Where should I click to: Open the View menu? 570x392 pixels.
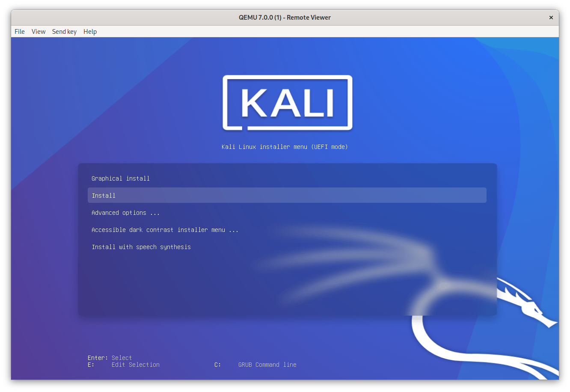pyautogui.click(x=39, y=32)
